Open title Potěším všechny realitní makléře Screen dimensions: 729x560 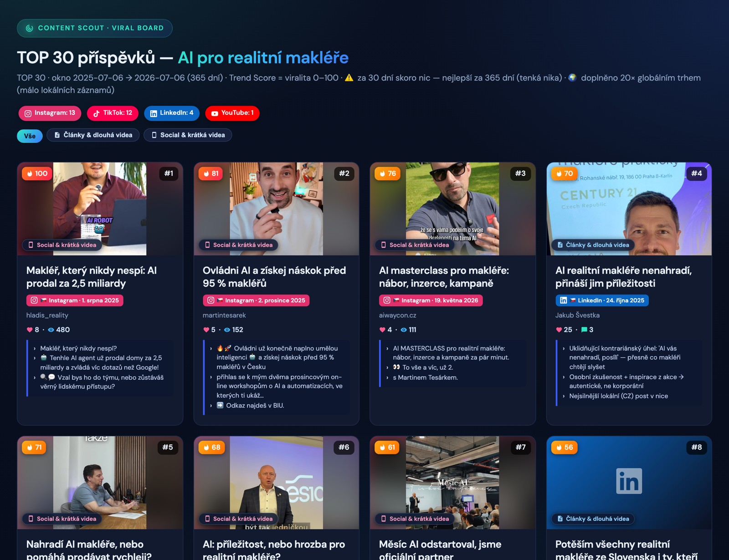tap(626, 550)
